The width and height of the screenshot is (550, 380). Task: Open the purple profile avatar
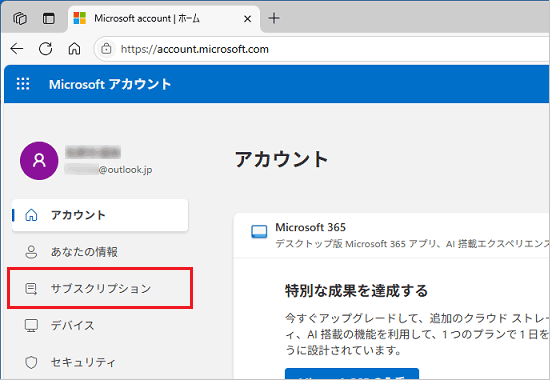[x=39, y=161]
